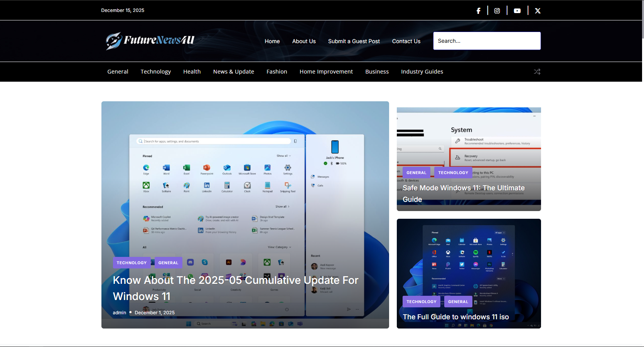Select the Industry Guides category
The height and width of the screenshot is (347, 644).
422,72
